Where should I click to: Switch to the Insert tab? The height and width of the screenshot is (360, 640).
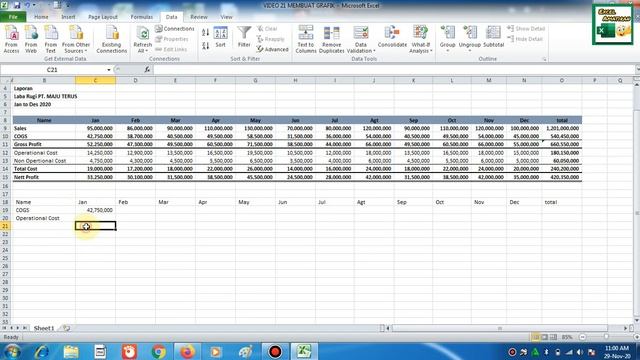[x=68, y=17]
